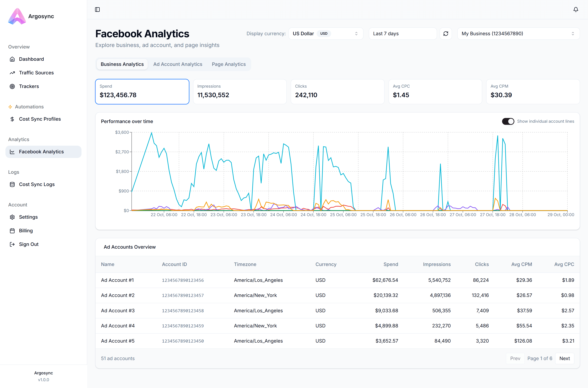
Task: Open the Billing page
Action: click(x=26, y=230)
